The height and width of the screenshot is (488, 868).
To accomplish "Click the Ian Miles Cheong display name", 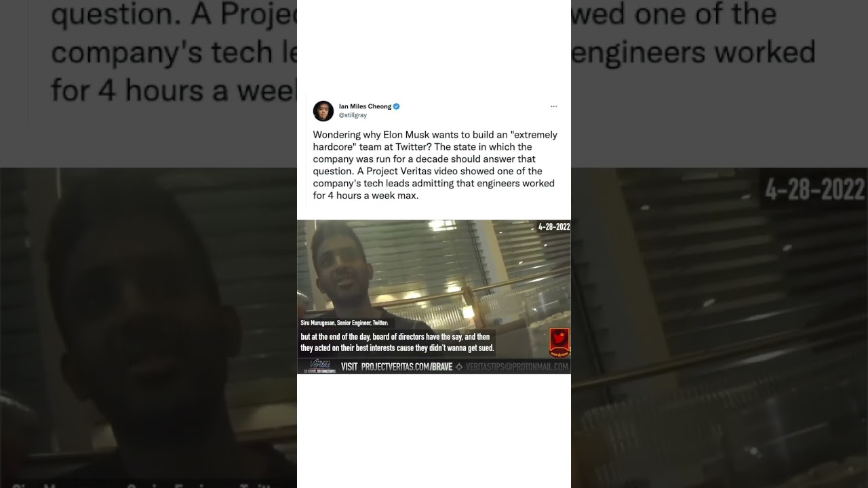I will coord(365,106).
